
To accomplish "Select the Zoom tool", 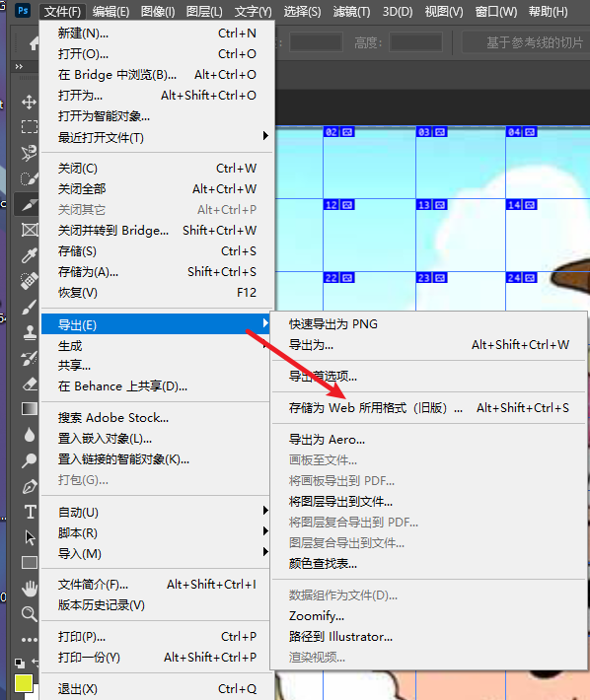I will tap(29, 614).
